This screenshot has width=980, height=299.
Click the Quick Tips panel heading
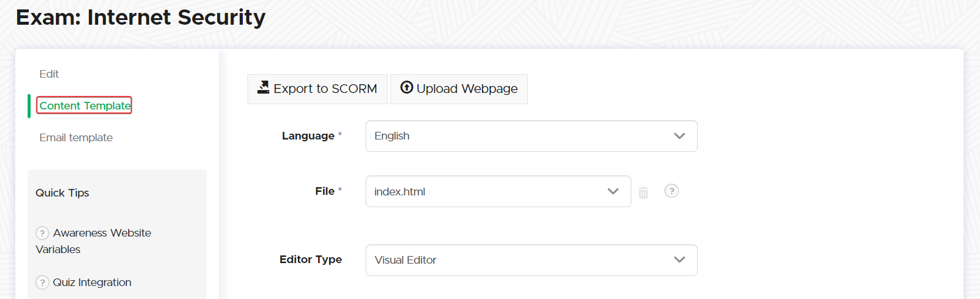tap(62, 193)
